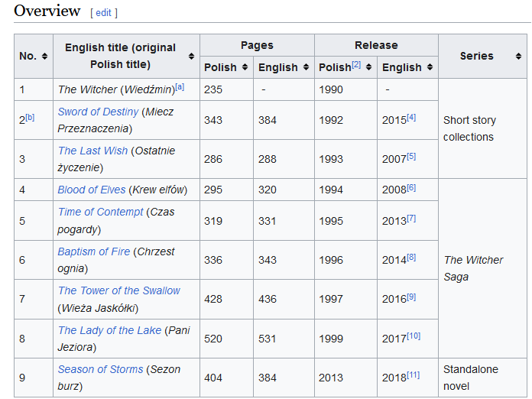This screenshot has height=399, width=532.
Task: Select the 235 Polish pages cell
Action: 227,89
